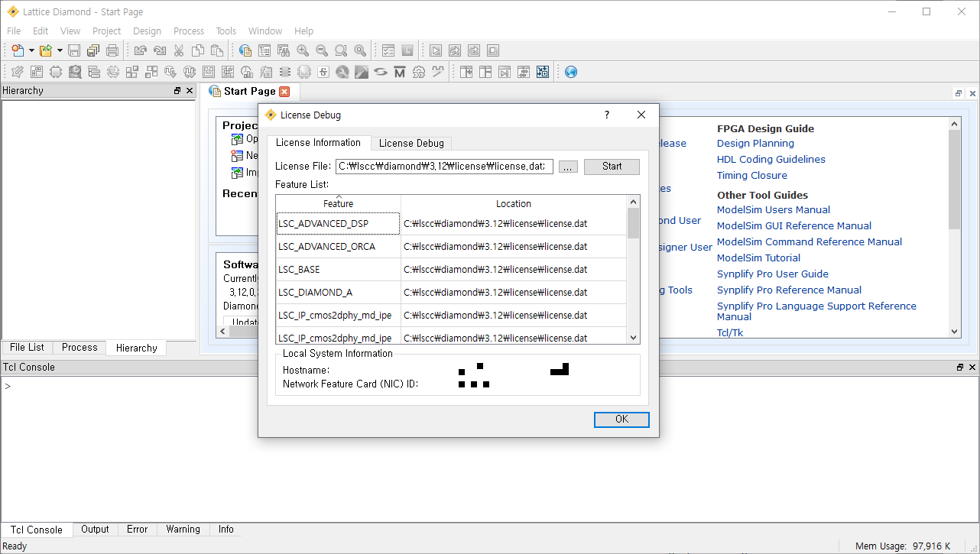Open the Project menu
This screenshot has height=554, width=980.
point(107,31)
